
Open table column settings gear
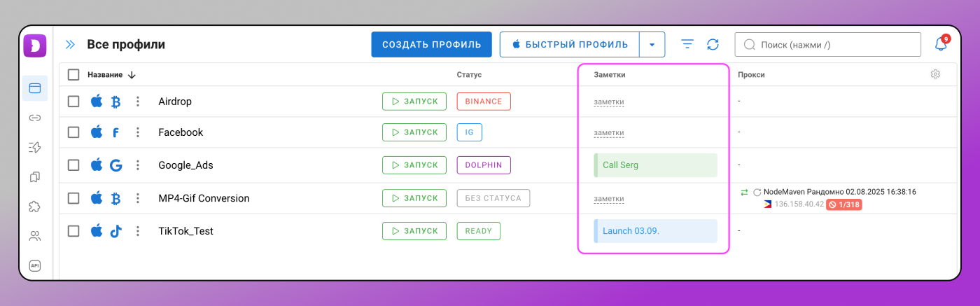point(935,74)
